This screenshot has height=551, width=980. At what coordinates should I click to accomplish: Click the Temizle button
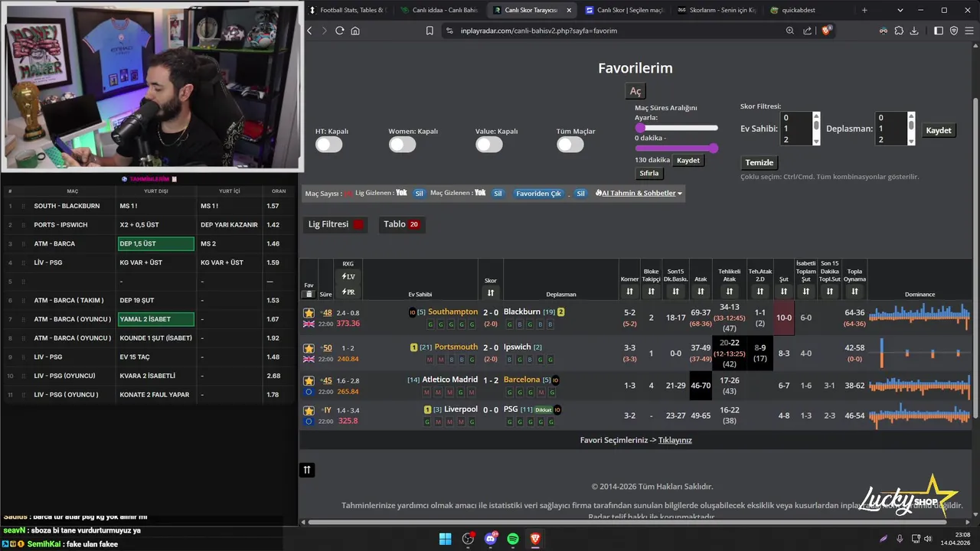point(759,162)
